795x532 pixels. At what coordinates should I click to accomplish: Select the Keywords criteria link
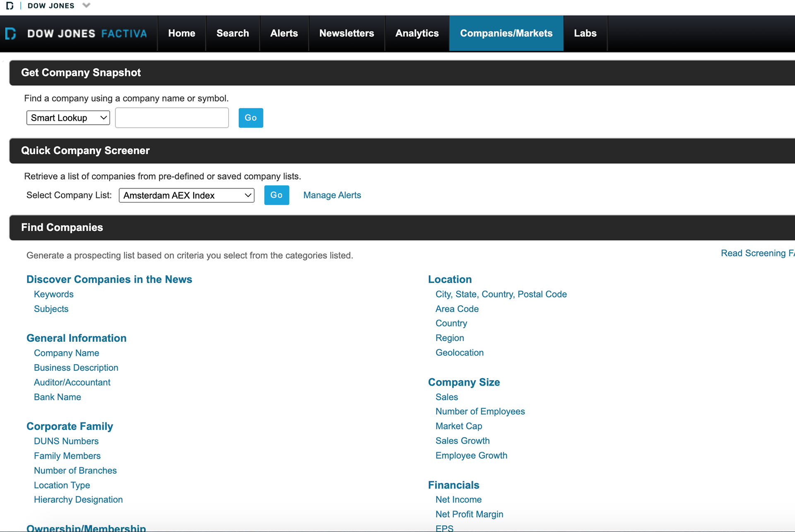pyautogui.click(x=54, y=294)
